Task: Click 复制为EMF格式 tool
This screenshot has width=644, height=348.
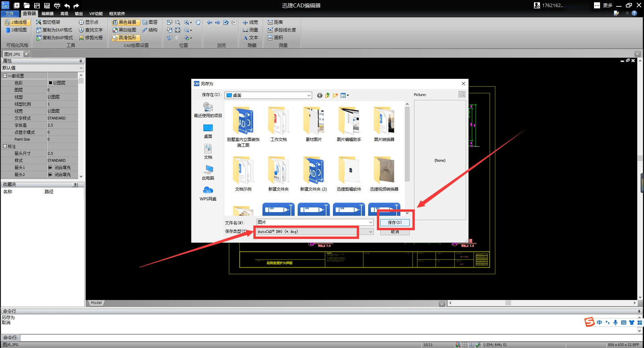Action: (x=54, y=30)
